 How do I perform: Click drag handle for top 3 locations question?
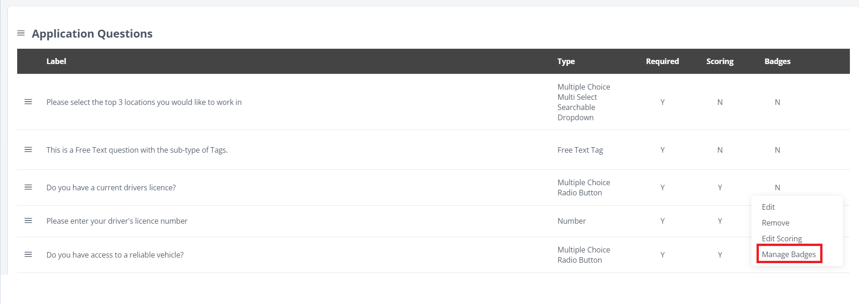point(28,102)
